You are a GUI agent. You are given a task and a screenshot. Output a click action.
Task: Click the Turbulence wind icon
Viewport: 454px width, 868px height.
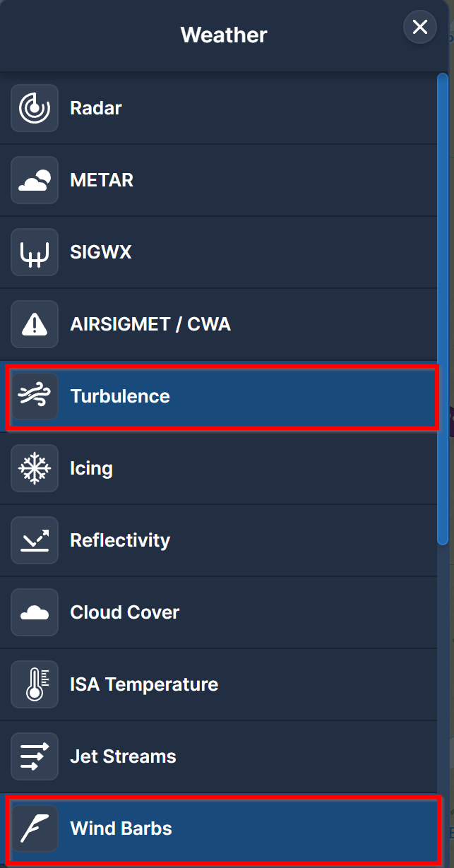coord(35,396)
